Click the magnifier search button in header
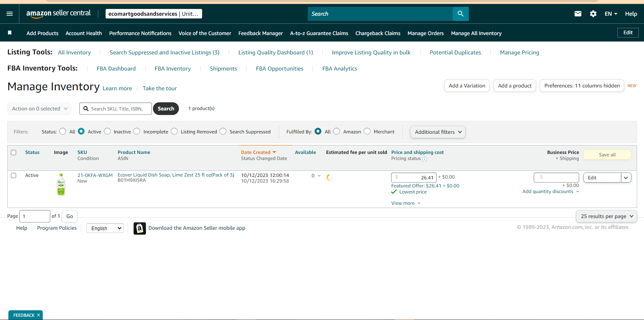This screenshot has height=320, width=644. tap(460, 14)
